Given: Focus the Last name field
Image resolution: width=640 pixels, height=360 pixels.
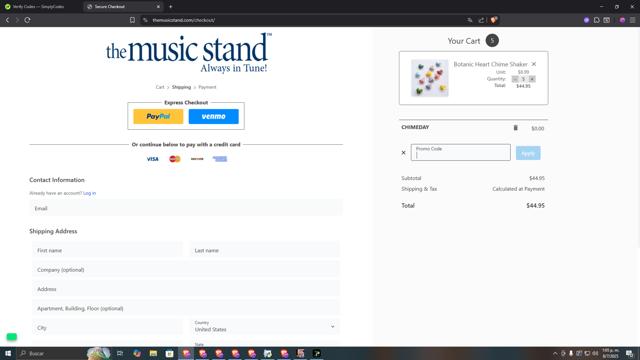Looking at the screenshot, I should (264, 250).
